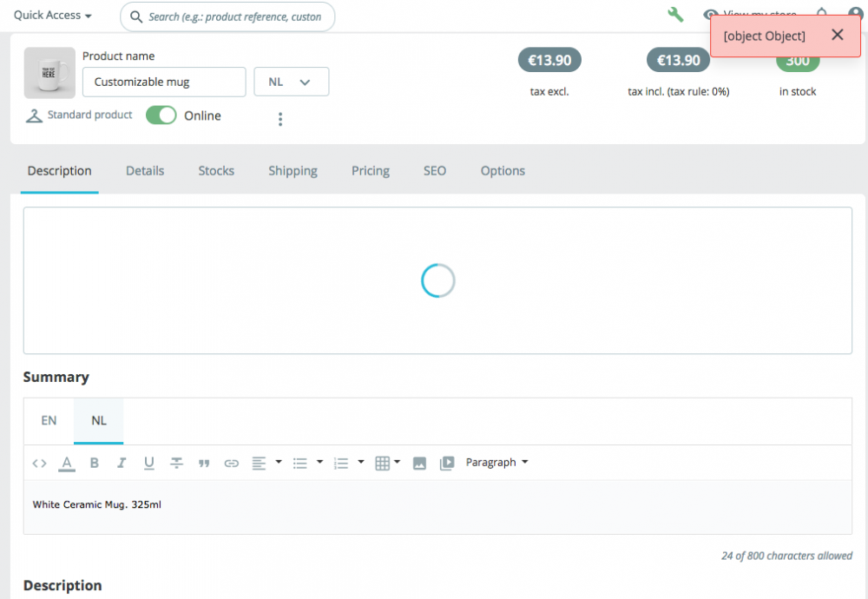This screenshot has width=868, height=599.
Task: Click the tax excl. €13.90 price badge
Action: [x=549, y=60]
